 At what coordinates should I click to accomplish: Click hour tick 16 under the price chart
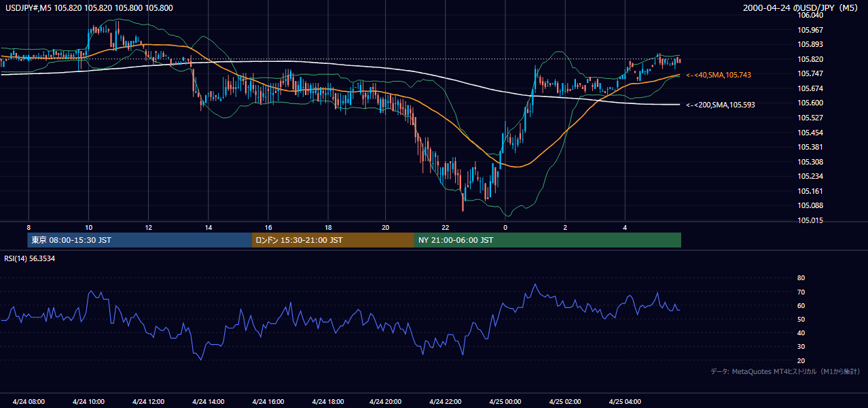pos(268,227)
